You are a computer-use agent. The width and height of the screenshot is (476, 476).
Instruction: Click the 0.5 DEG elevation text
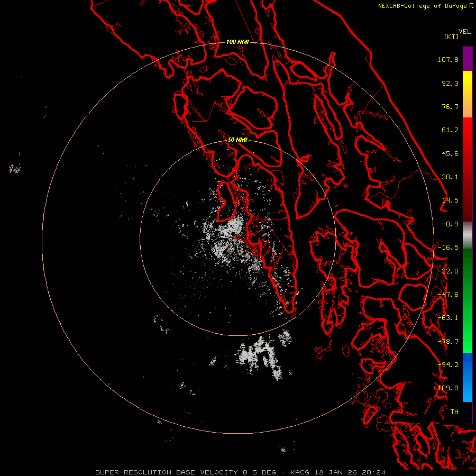[x=259, y=472]
